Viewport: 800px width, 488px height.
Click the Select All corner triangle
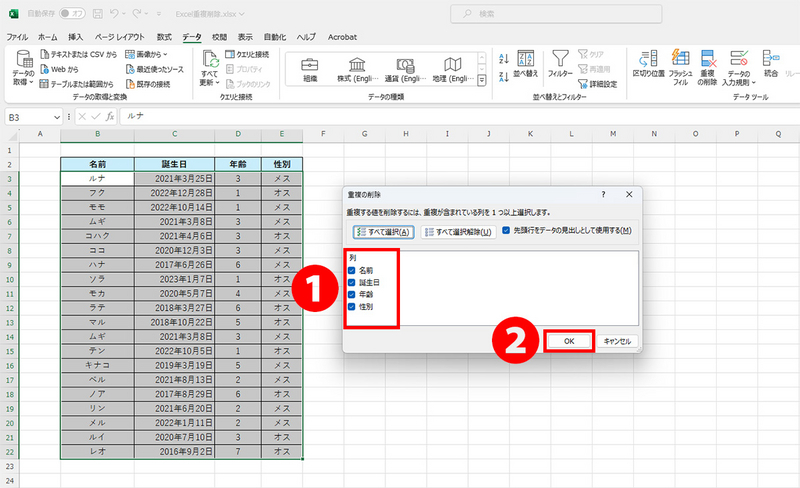[x=11, y=135]
